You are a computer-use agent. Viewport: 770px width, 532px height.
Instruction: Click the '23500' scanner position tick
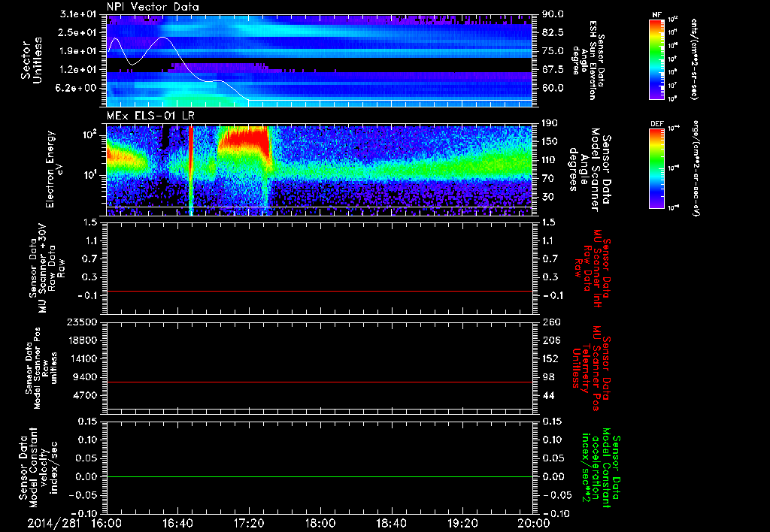coord(83,322)
